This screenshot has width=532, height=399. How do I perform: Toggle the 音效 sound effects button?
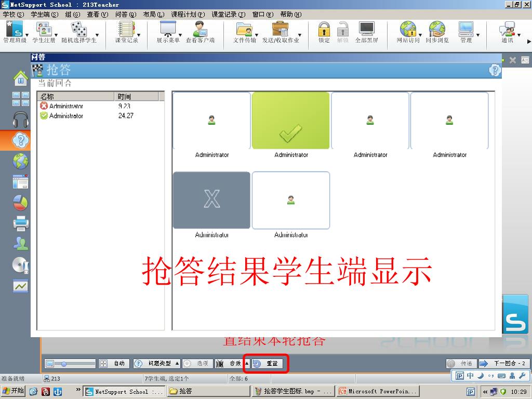pyautogui.click(x=230, y=363)
